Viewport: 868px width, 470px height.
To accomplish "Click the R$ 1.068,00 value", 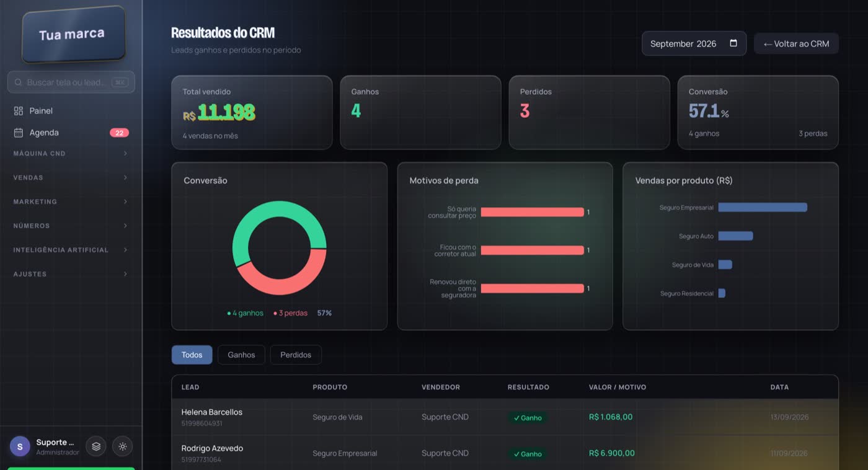I will tap(611, 417).
